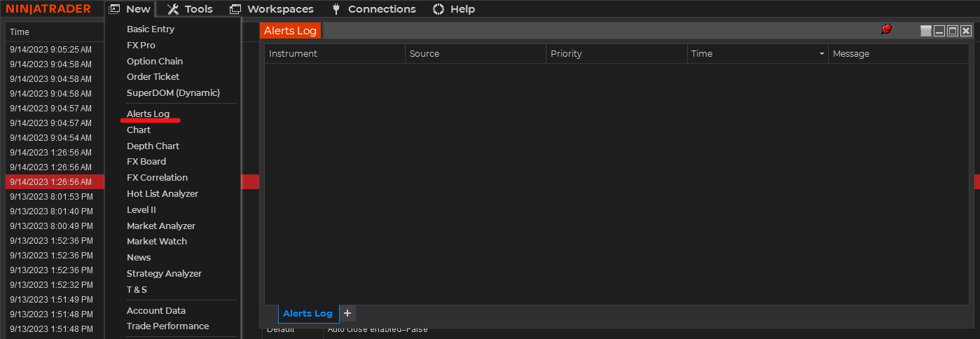Click the Connections plug icon
The height and width of the screenshot is (339, 980).
pyautogui.click(x=336, y=9)
